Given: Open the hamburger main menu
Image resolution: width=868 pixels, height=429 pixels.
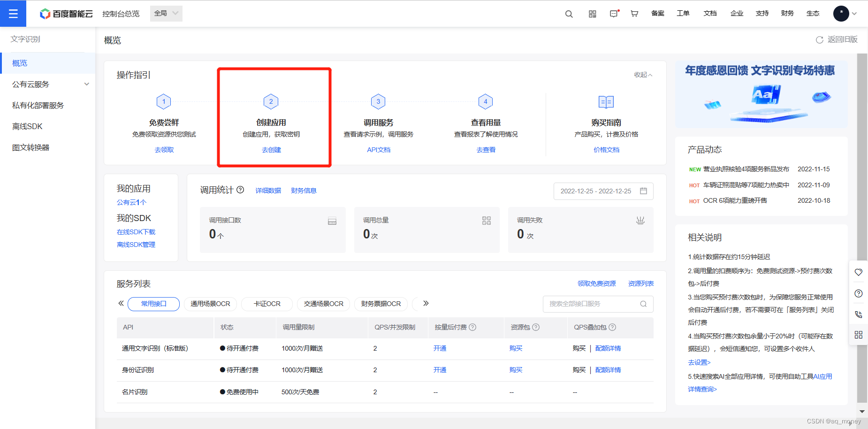Looking at the screenshot, I should click(13, 14).
